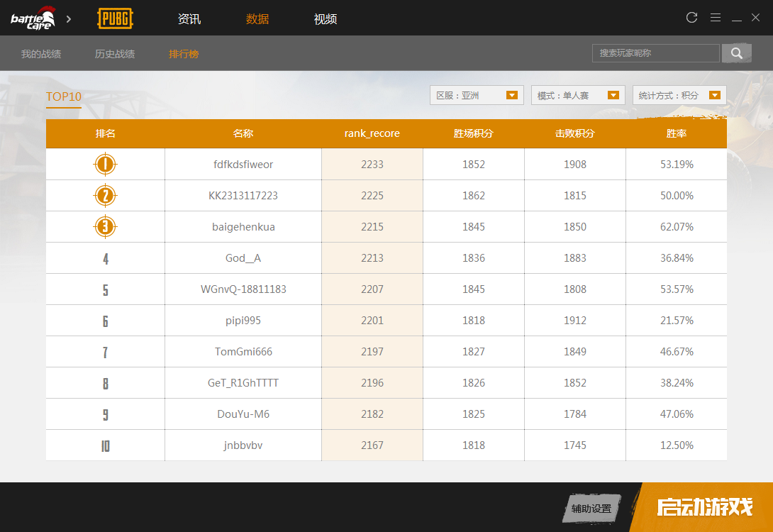Click the 搜索玩家昵称 search field
The height and width of the screenshot is (532, 773).
pyautogui.click(x=656, y=52)
